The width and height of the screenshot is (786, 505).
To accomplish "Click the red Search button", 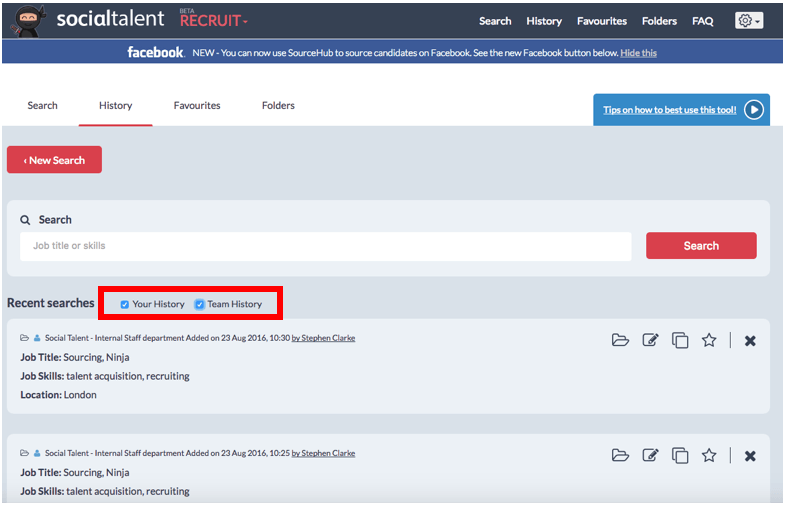I will 701,246.
